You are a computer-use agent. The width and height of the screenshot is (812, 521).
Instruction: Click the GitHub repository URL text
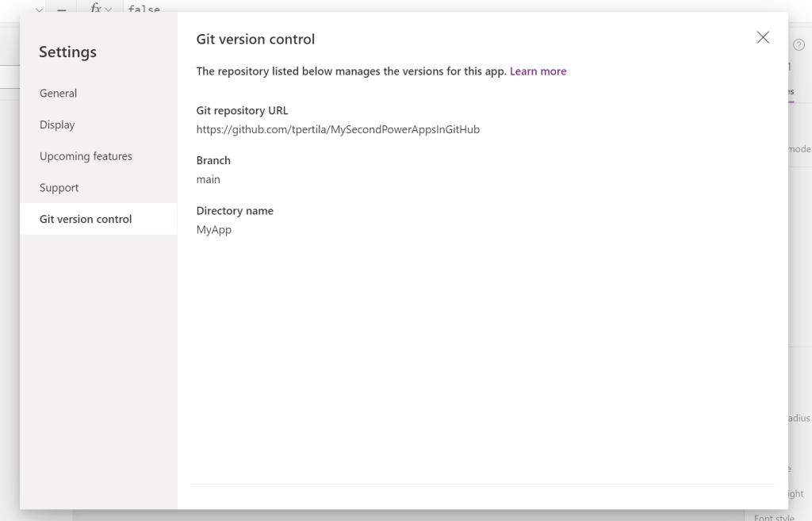pos(338,129)
